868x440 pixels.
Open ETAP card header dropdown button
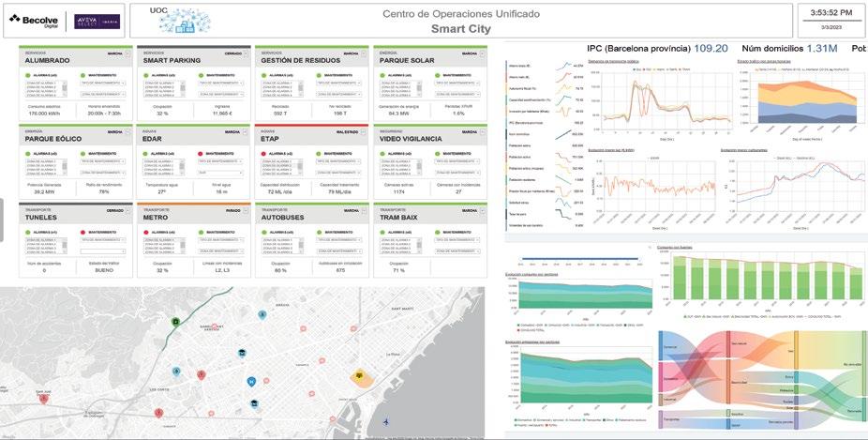[365, 132]
